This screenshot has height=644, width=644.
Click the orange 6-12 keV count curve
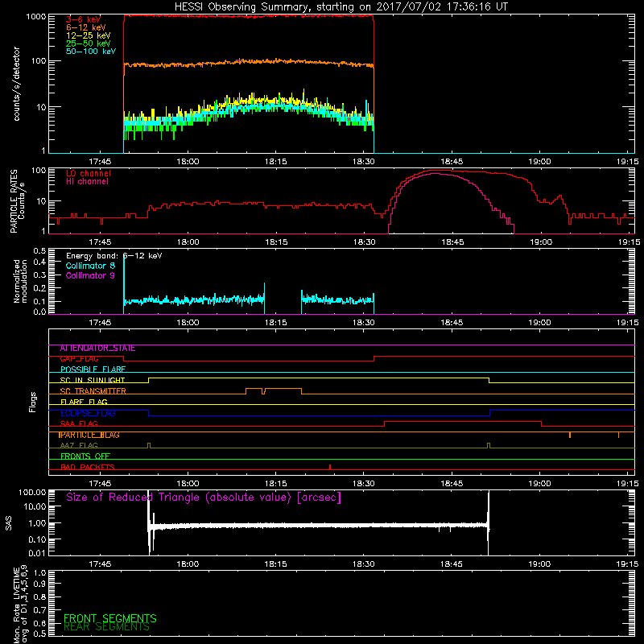click(249, 63)
